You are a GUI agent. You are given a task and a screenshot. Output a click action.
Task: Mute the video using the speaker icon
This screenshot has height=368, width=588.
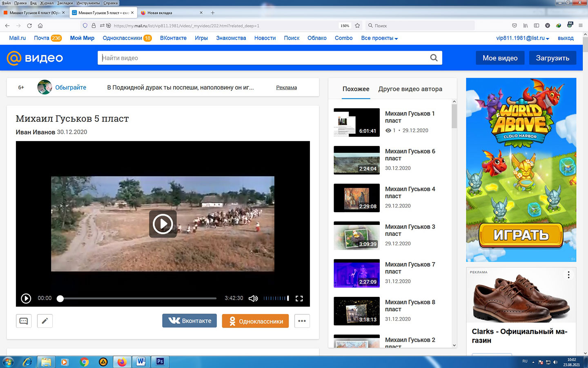(x=253, y=298)
